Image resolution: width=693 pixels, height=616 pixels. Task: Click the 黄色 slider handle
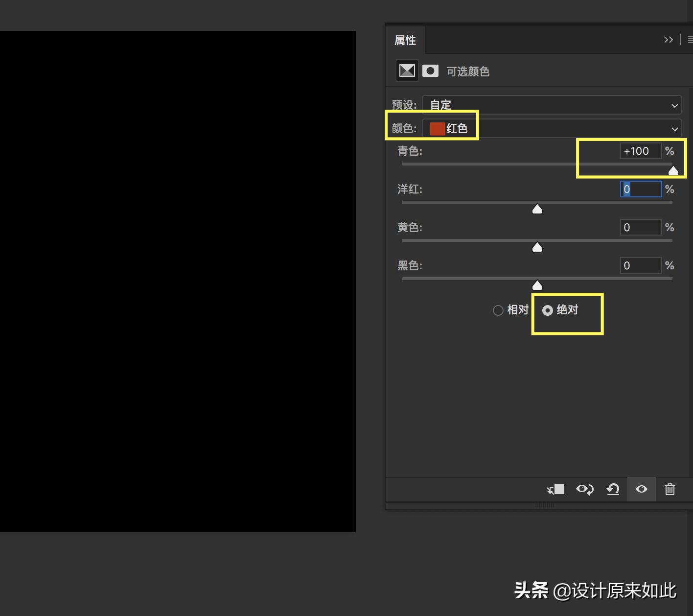pos(537,247)
